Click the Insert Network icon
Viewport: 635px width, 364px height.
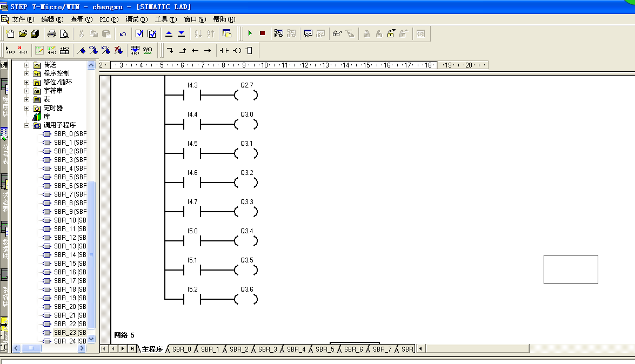pos(10,51)
